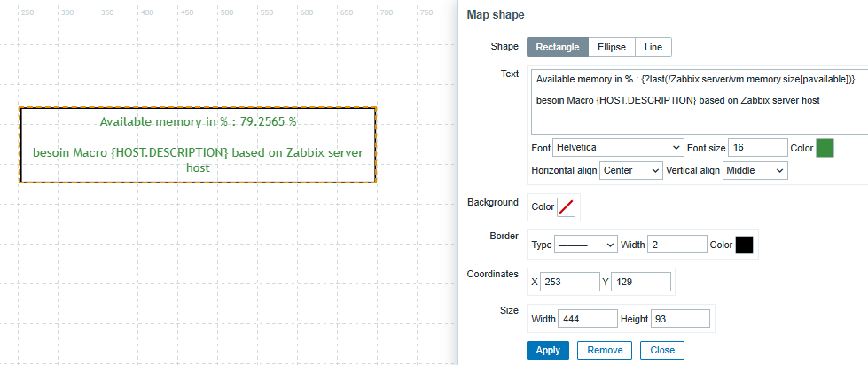Screen dimensions: 868x365
Task: Close the Map shape dialog
Action: 662,350
